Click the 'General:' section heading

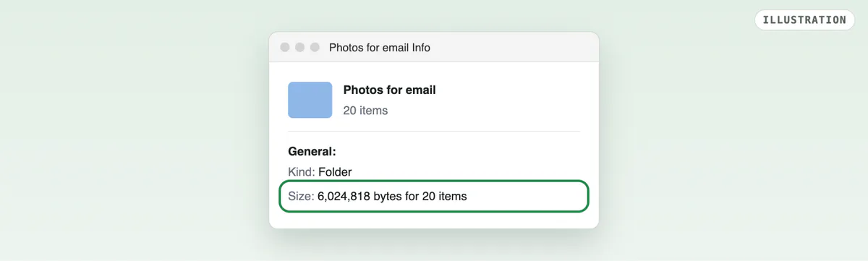coord(312,152)
